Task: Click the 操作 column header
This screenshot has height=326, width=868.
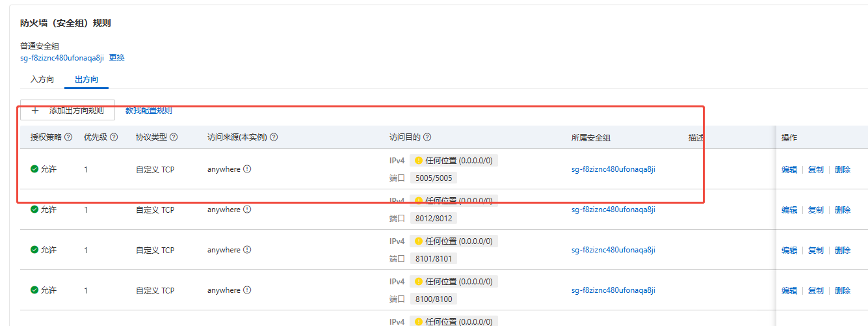Action: point(789,137)
